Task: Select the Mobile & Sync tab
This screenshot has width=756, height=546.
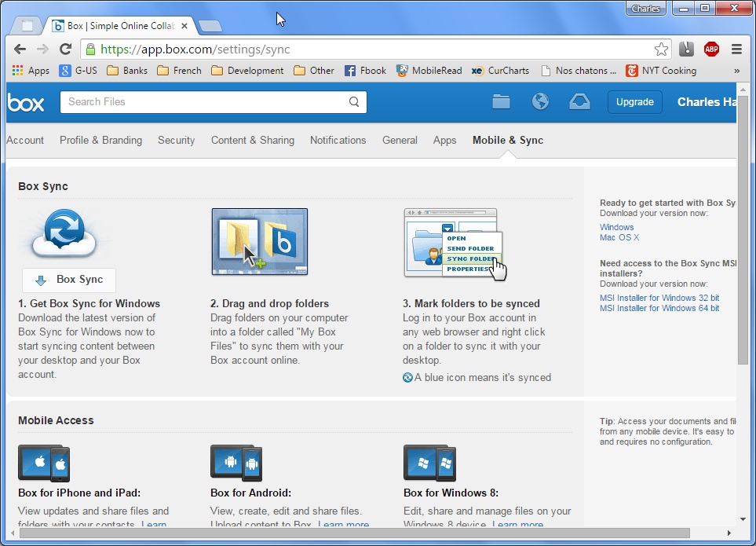Action: 508,141
